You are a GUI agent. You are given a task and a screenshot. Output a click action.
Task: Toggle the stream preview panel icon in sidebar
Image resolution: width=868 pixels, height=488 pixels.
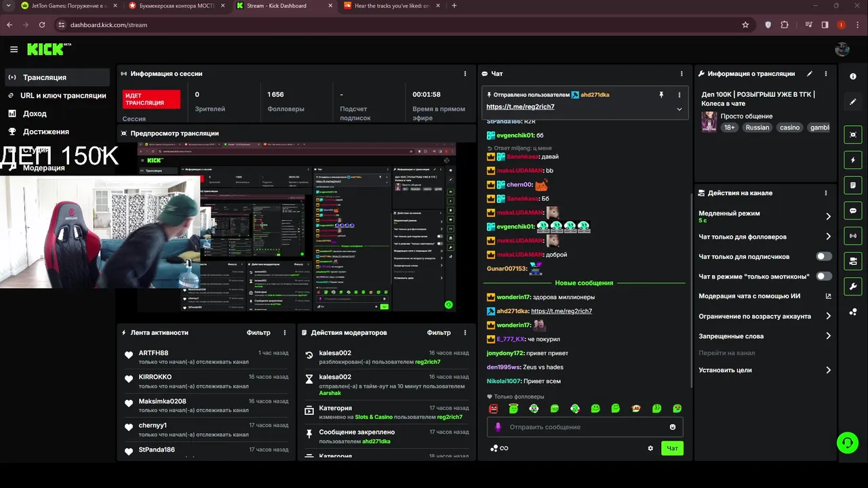pyautogui.click(x=853, y=135)
